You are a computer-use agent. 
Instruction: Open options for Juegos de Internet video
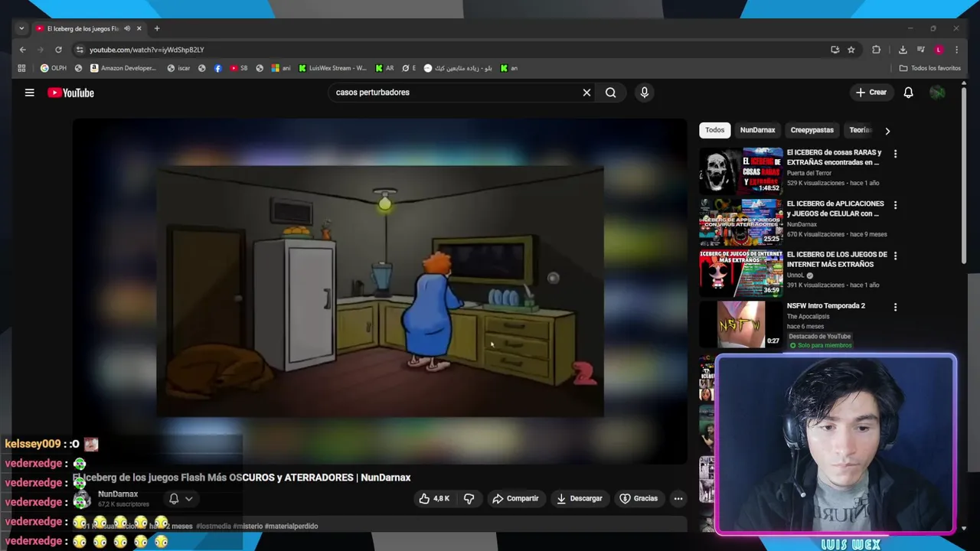895,256
